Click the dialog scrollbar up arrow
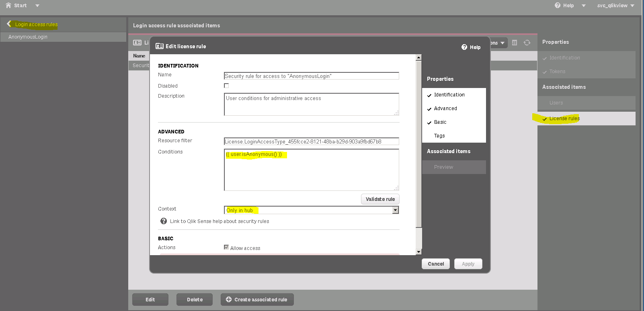 click(418, 57)
